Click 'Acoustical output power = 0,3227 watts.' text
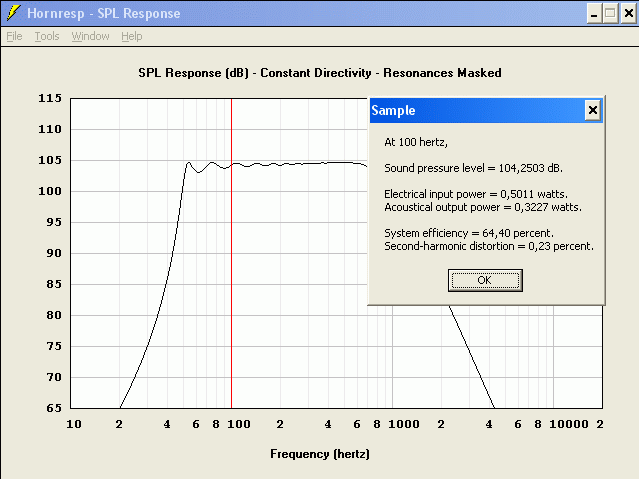The height and width of the screenshot is (479, 639). click(483, 207)
